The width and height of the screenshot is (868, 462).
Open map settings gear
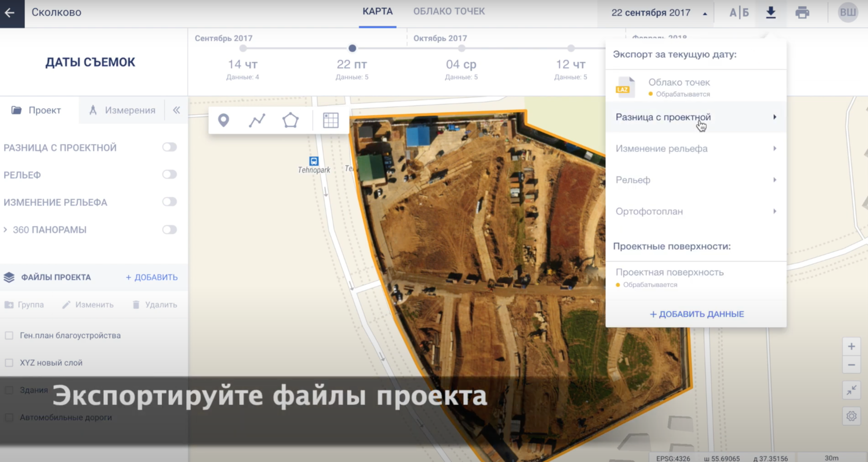(x=851, y=415)
